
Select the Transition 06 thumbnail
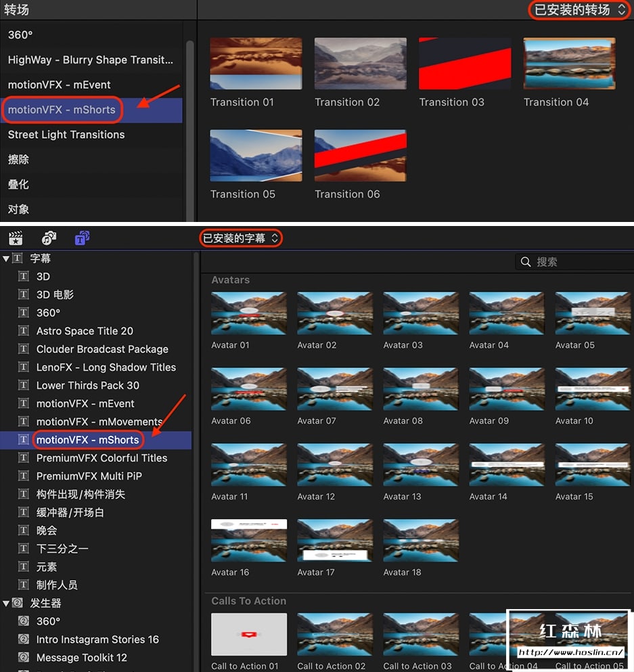pyautogui.click(x=361, y=156)
